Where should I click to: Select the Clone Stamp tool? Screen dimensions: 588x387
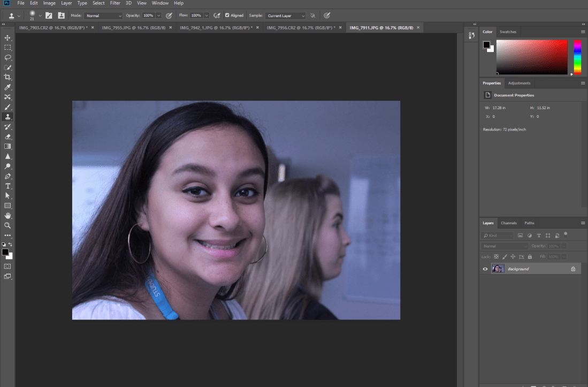pos(7,116)
